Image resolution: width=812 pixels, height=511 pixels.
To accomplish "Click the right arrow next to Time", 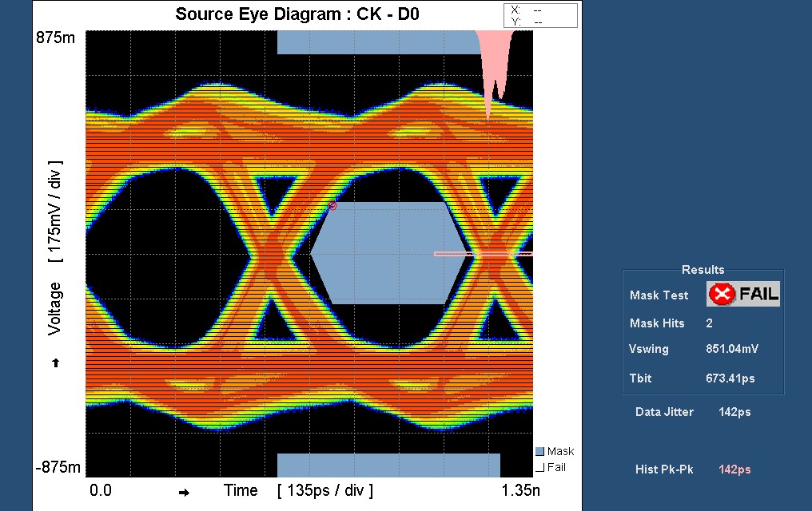I will [185, 493].
